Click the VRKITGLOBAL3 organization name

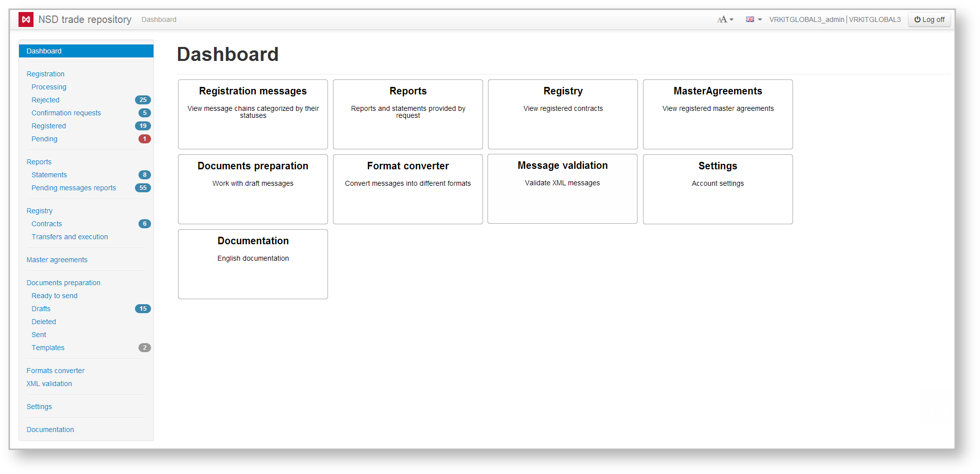click(x=875, y=19)
